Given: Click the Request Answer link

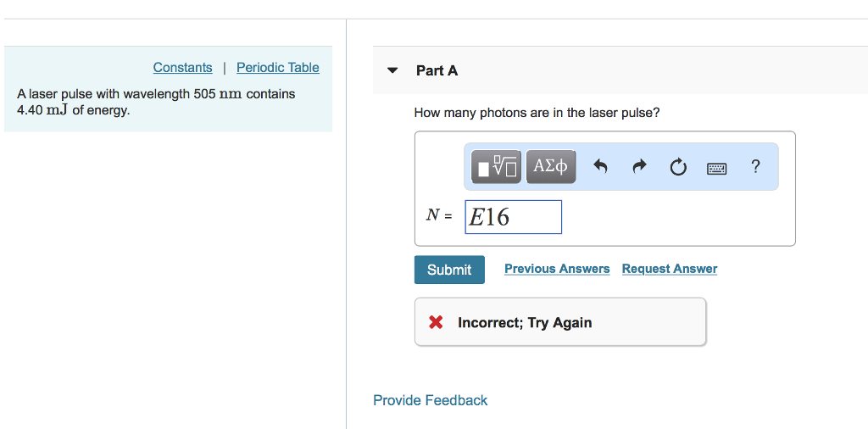Looking at the screenshot, I should [x=669, y=269].
